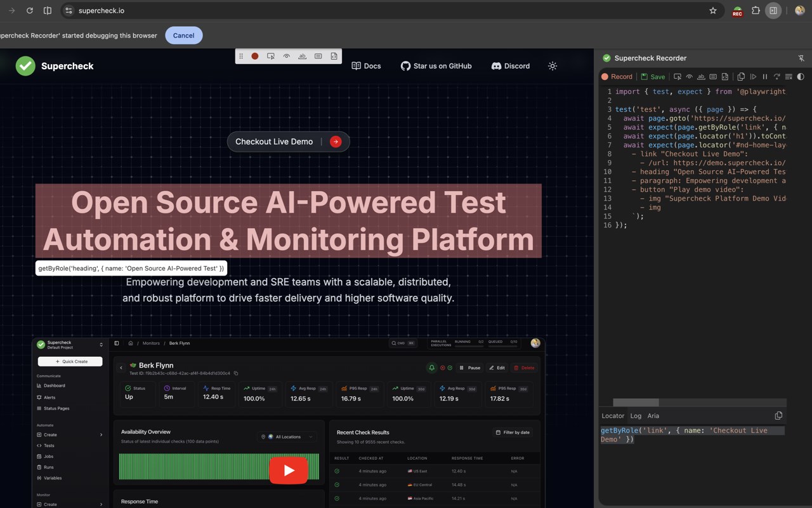The image size is (812, 508).
Task: Save the recorded test
Action: coord(653,77)
